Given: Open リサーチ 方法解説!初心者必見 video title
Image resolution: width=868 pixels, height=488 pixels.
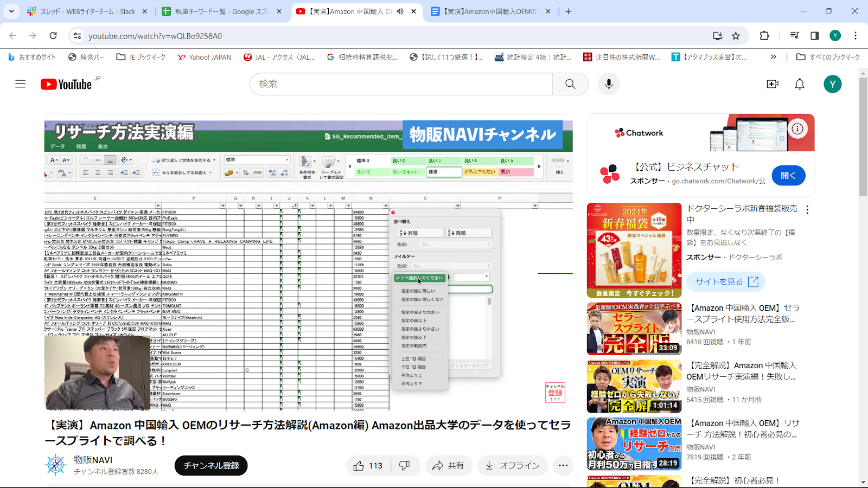Looking at the screenshot, I should [743, 428].
